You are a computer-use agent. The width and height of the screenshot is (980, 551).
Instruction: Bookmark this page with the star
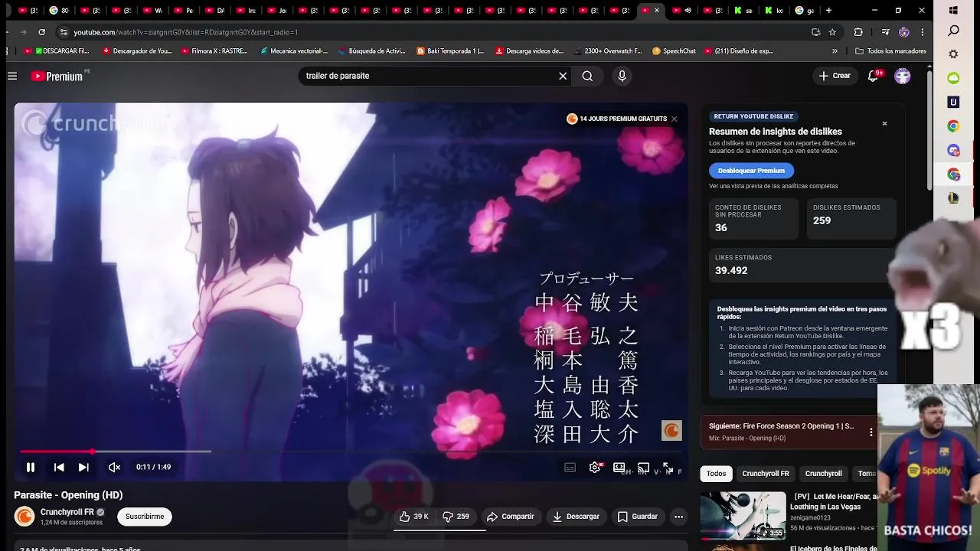point(832,32)
